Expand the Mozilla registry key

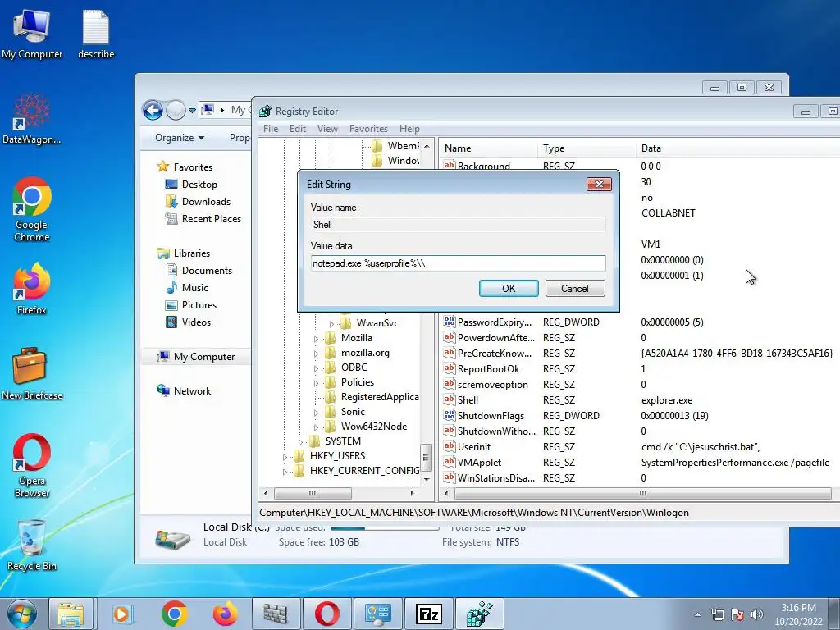tap(316, 339)
